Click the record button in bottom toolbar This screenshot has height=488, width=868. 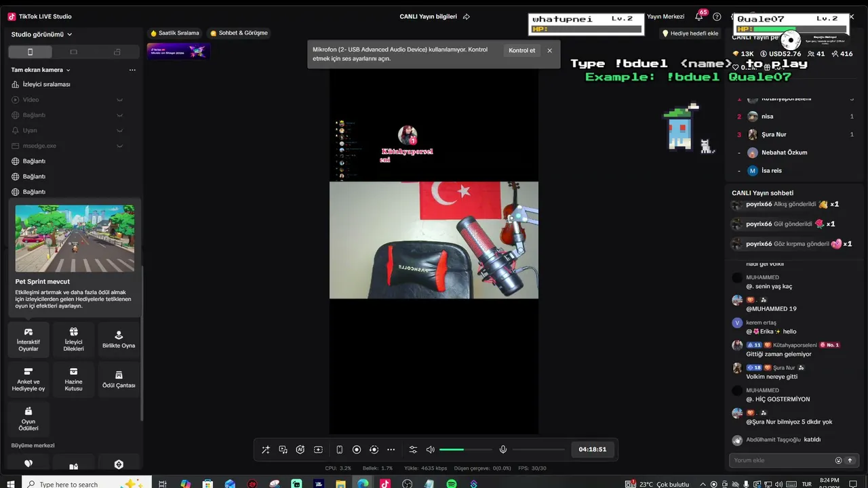357,449
